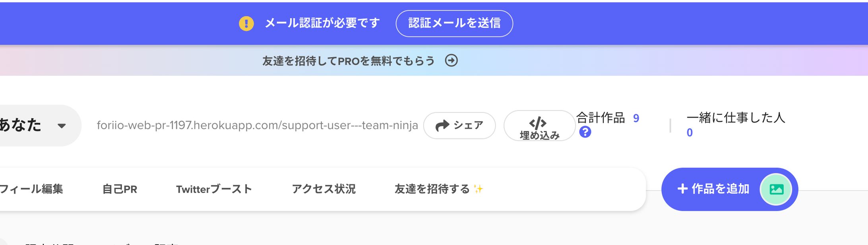Click the yellow warning icon in banner
Viewport: 868px width, 245px height.
click(246, 23)
